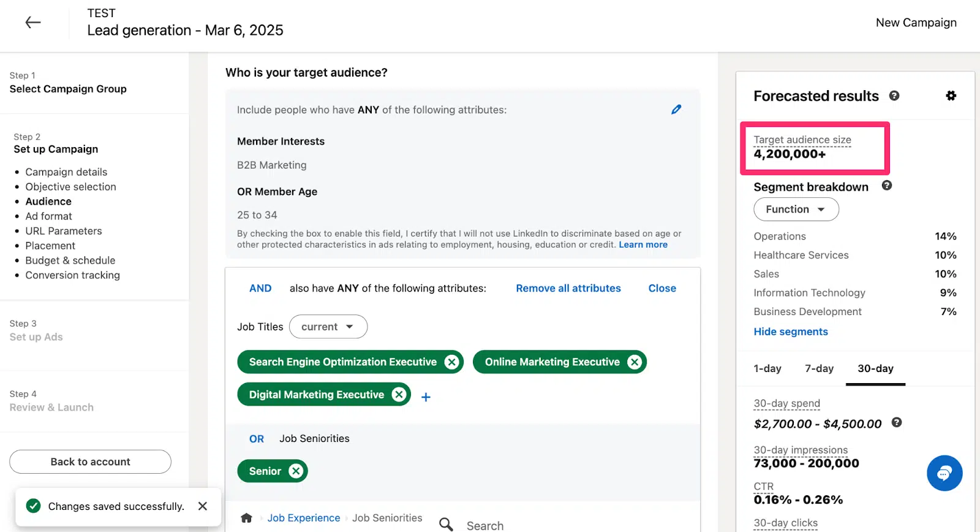The width and height of the screenshot is (980, 532).
Task: Open forecast settings gear icon
Action: [951, 96]
